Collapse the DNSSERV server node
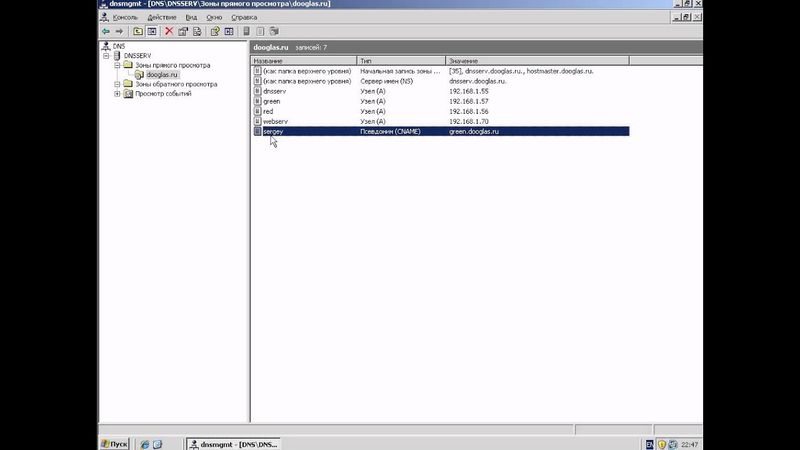The height and width of the screenshot is (450, 800). click(107, 55)
